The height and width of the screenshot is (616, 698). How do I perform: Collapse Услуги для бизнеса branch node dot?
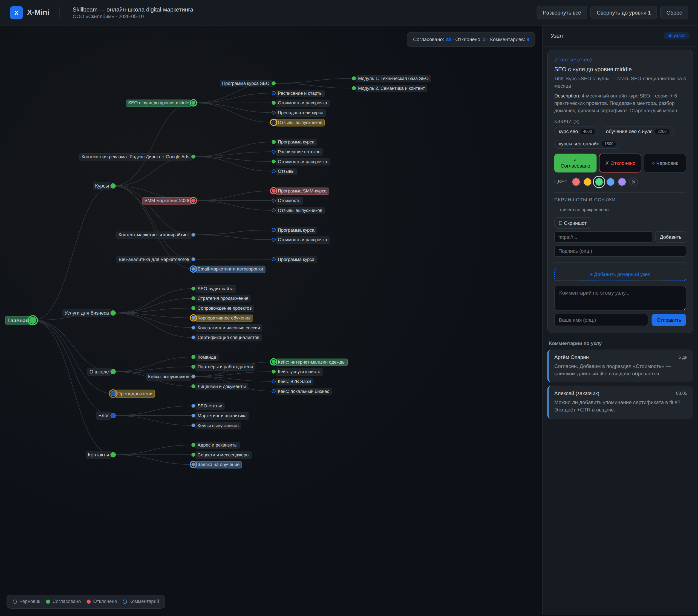(x=113, y=313)
